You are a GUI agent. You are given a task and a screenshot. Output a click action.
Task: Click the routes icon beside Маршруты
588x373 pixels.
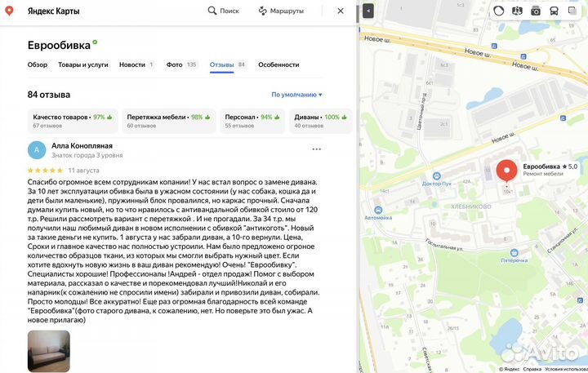point(262,11)
